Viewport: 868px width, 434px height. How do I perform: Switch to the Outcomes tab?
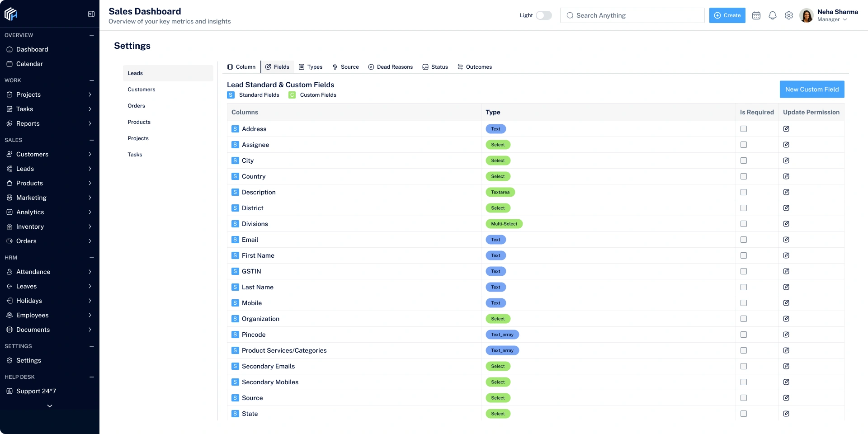coord(475,67)
